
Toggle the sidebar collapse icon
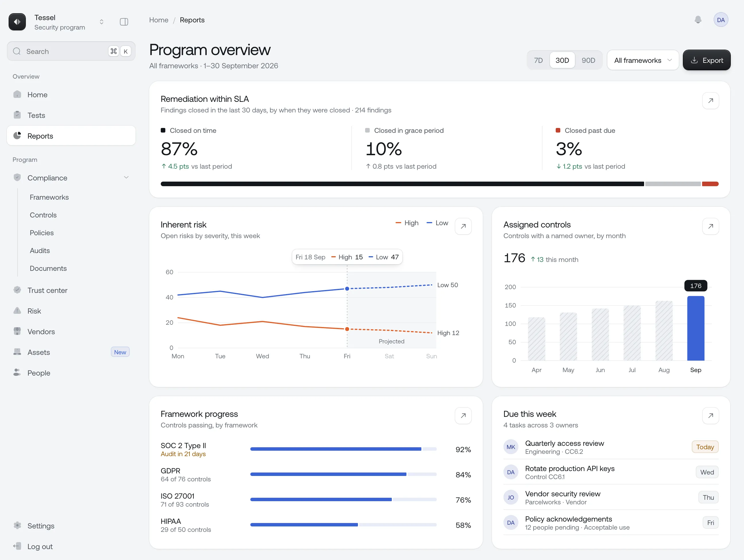click(x=124, y=22)
